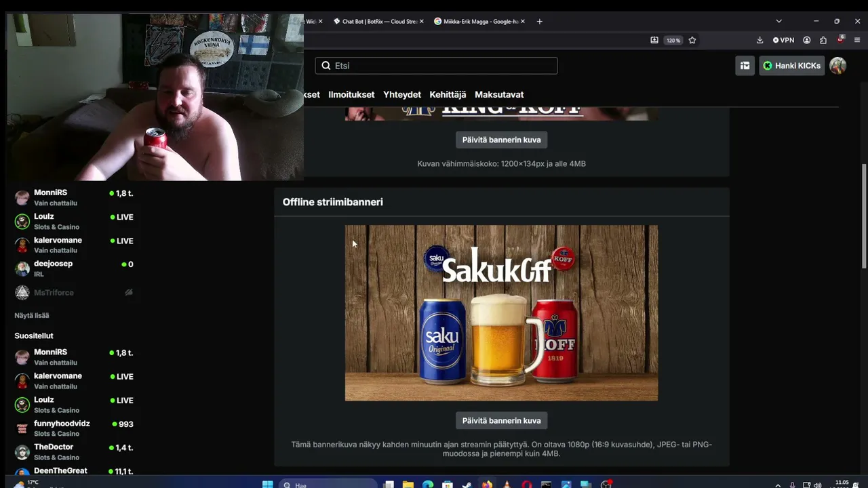Switch to the Miikka-Erik Magga Google tab
Screen dimensions: 868x488
[x=481, y=22]
